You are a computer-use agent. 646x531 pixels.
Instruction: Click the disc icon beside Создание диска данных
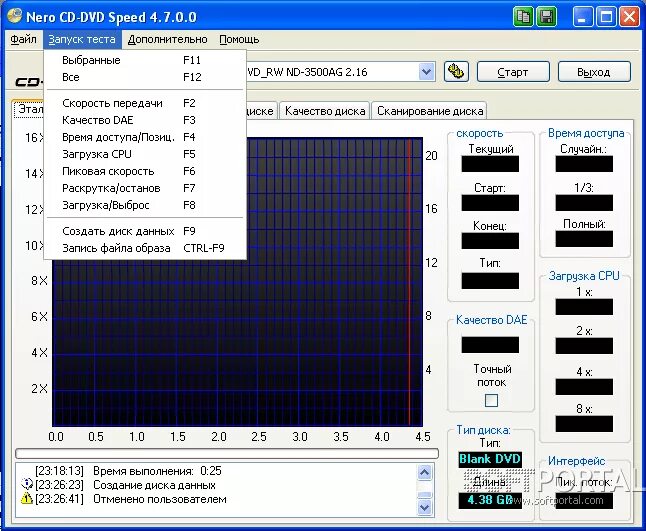point(26,484)
